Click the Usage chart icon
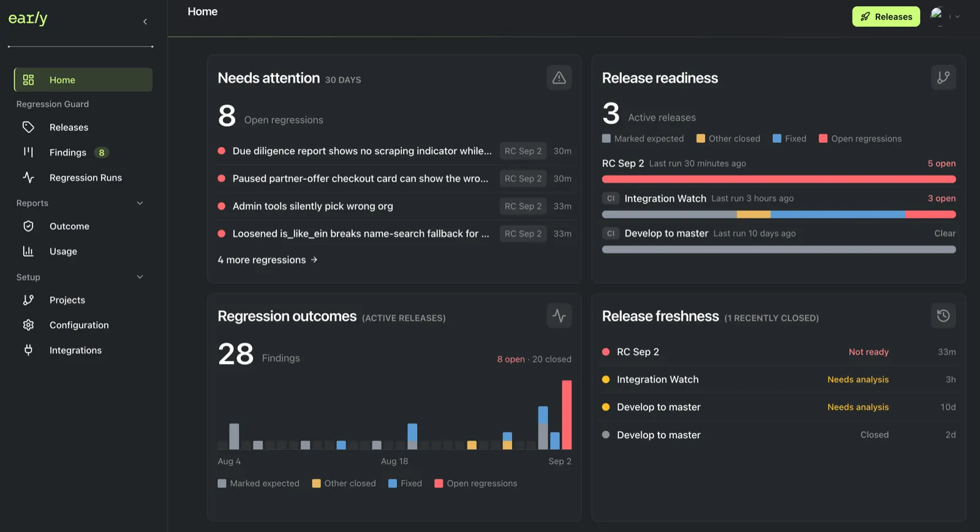Viewport: 980px width, 532px height. [28, 251]
